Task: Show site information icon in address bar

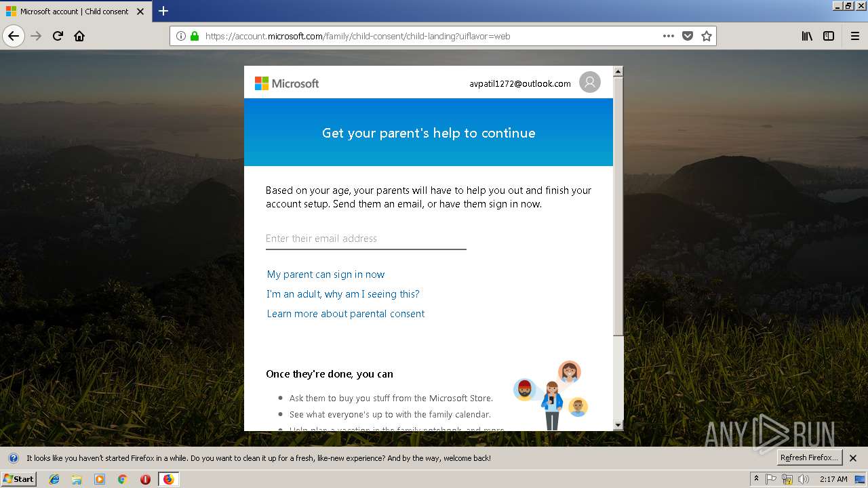Action: coord(181,36)
